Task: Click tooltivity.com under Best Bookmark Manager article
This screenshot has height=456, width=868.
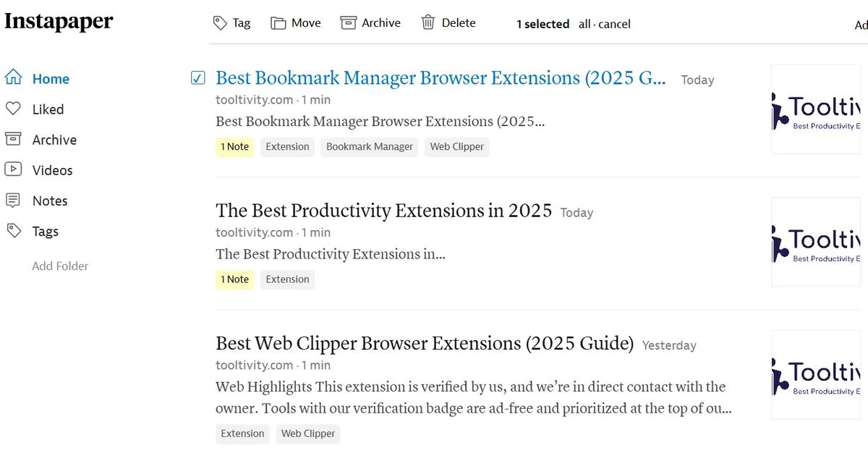Action: [x=255, y=100]
